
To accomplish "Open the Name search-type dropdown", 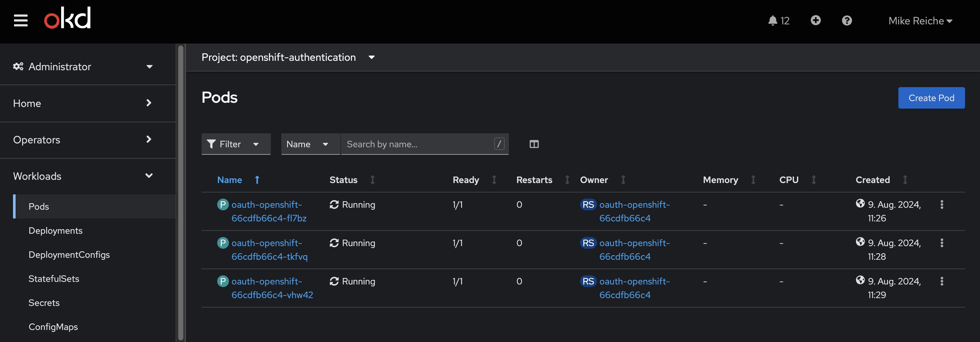I will [x=311, y=144].
